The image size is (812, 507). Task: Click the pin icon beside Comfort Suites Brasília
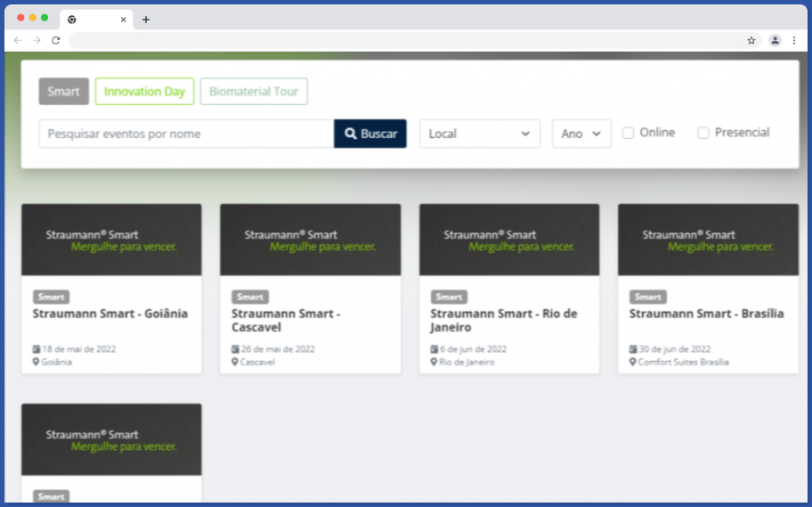632,362
